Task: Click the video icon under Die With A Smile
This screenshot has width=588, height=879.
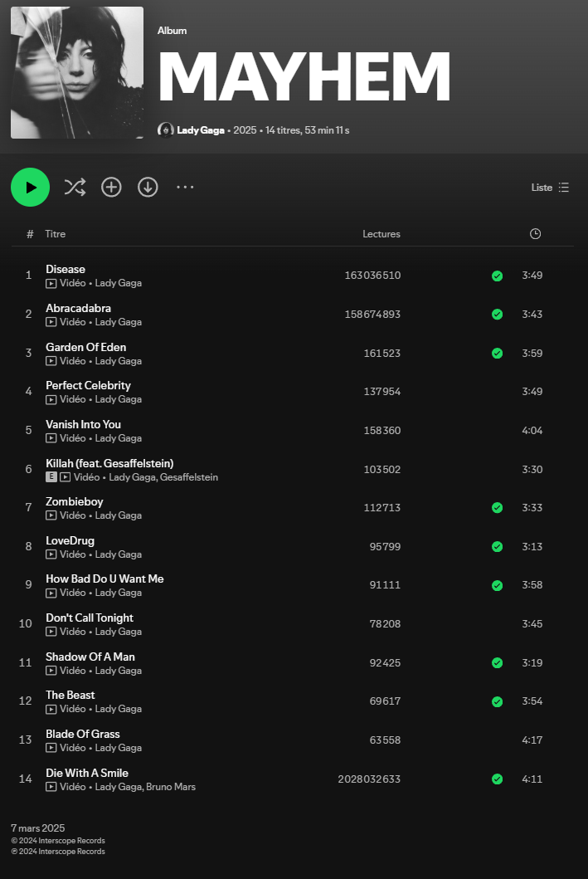Action: point(51,787)
